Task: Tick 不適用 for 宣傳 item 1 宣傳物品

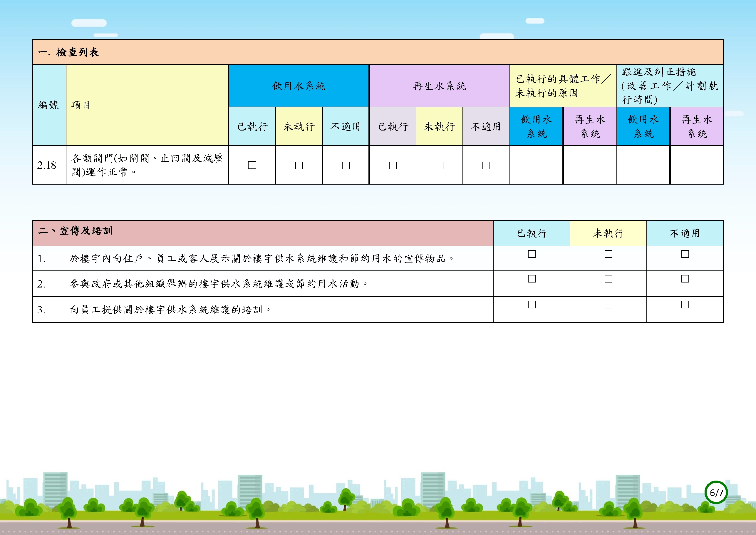Action: (x=685, y=254)
